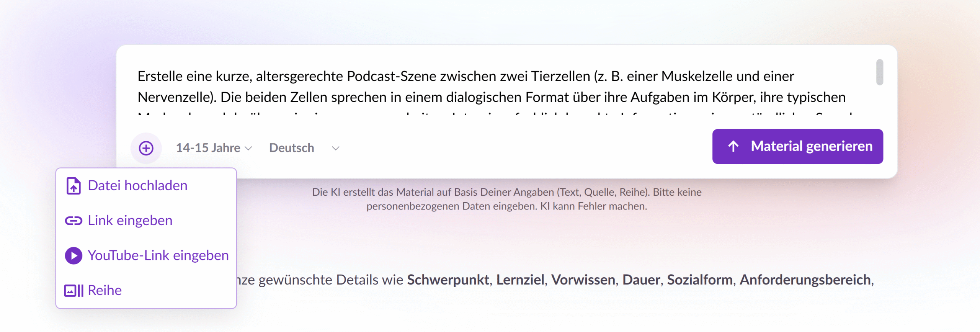
Task: Click the chain link icon beside Link eingeben
Action: pos(73,221)
